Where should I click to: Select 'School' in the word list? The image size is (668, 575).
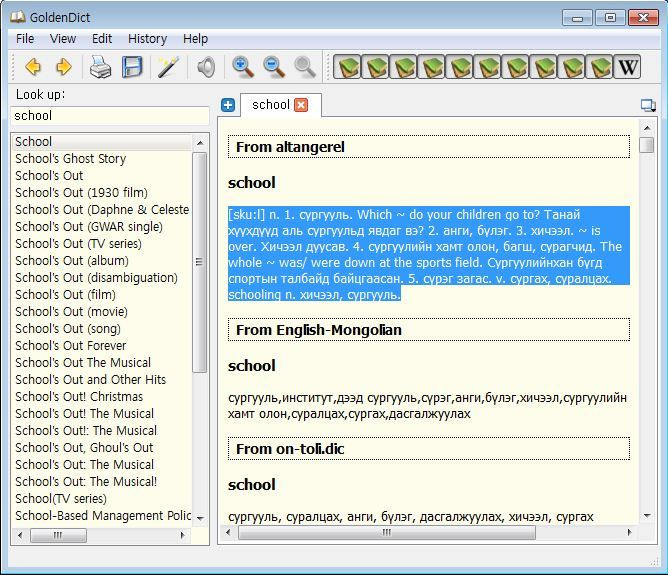[102, 141]
